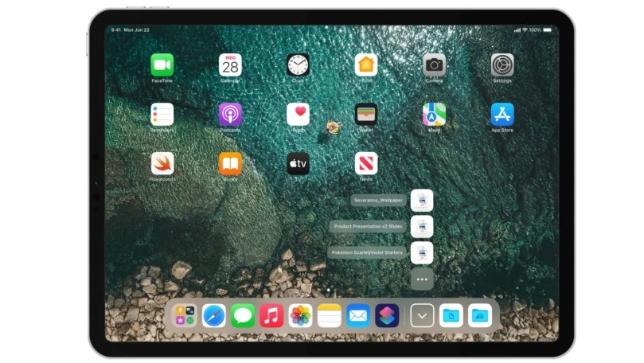Open the FaceTime app

coord(162,65)
